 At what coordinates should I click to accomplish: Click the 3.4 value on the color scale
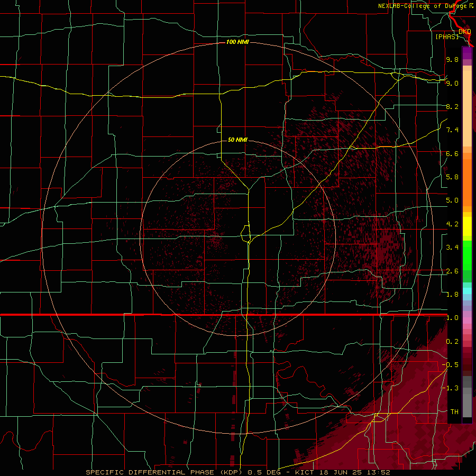click(452, 248)
